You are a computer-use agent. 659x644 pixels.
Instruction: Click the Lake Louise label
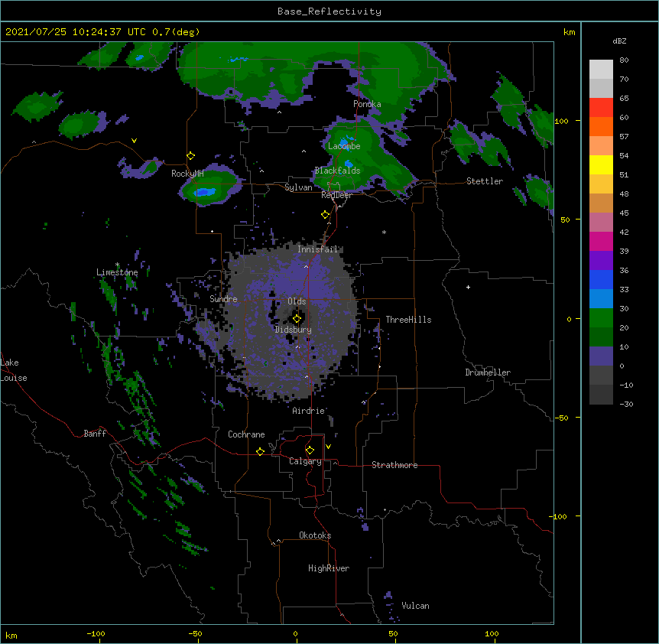click(14, 370)
